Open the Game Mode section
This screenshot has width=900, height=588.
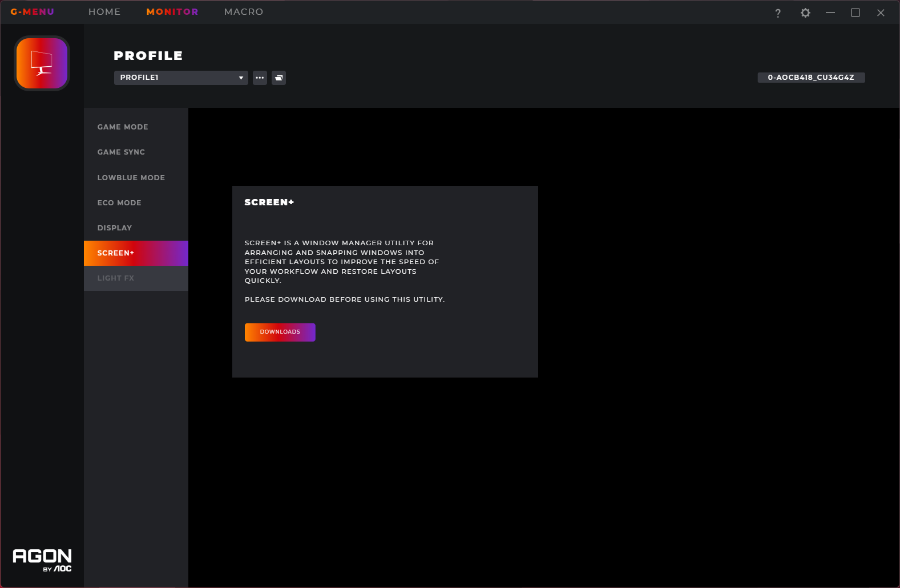point(136,127)
